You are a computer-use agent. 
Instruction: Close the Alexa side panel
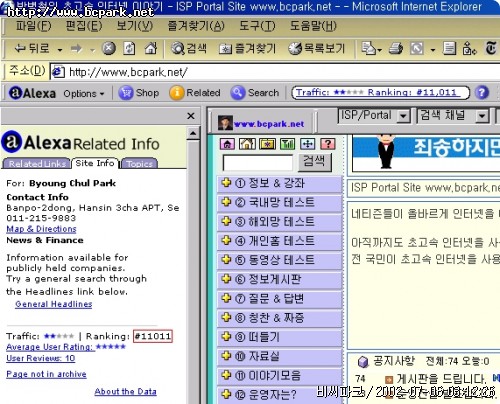[191, 116]
